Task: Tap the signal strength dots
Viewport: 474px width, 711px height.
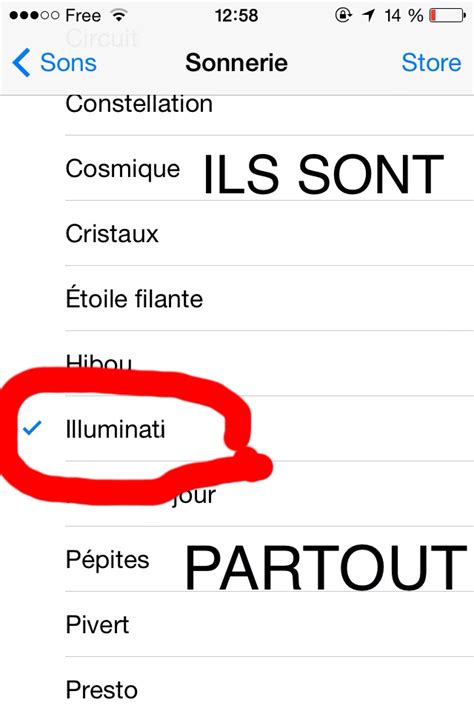Action: tap(34, 15)
